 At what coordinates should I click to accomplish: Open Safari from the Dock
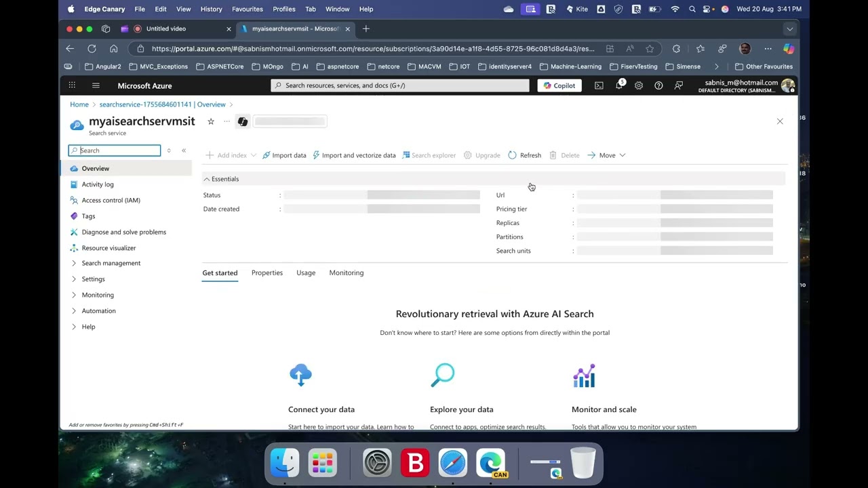452,464
